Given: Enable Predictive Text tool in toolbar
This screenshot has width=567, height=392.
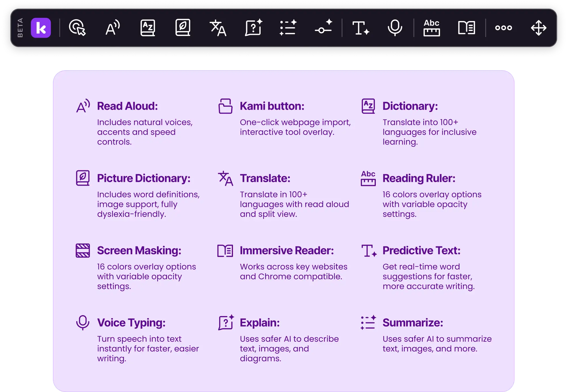Looking at the screenshot, I should (x=361, y=28).
